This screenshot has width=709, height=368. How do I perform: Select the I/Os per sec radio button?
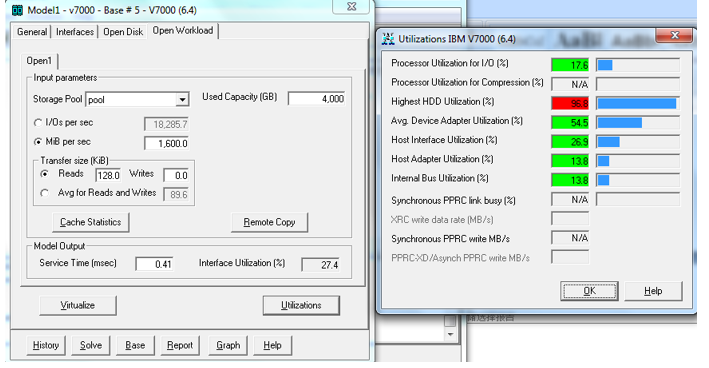coord(38,123)
